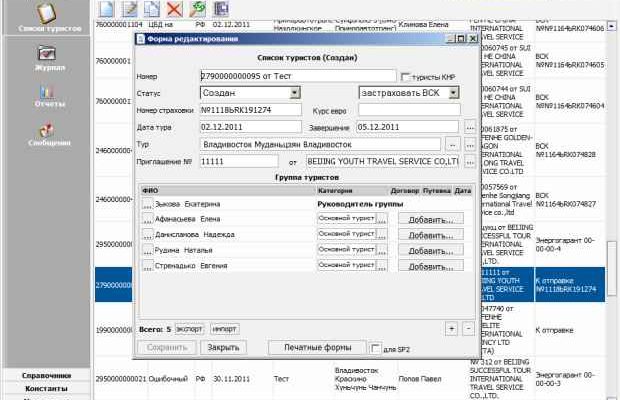620x400 pixels.
Task: Toggle the туристы КНР checkbox
Action: pos(405,77)
